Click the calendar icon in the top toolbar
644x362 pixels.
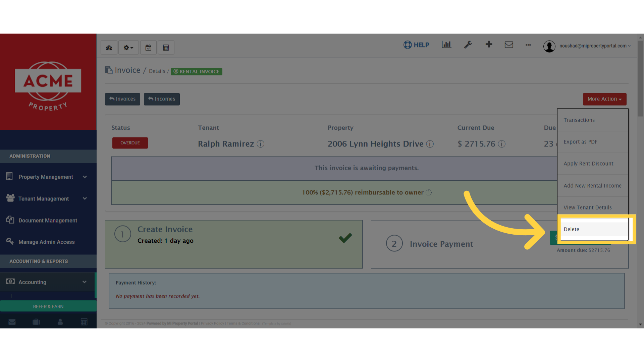coord(148,47)
